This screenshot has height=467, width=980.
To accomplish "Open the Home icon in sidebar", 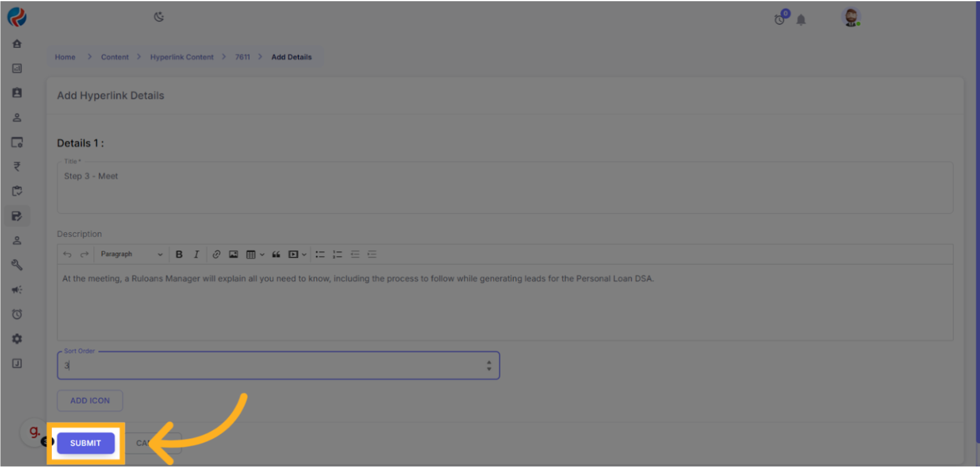I will [x=17, y=44].
